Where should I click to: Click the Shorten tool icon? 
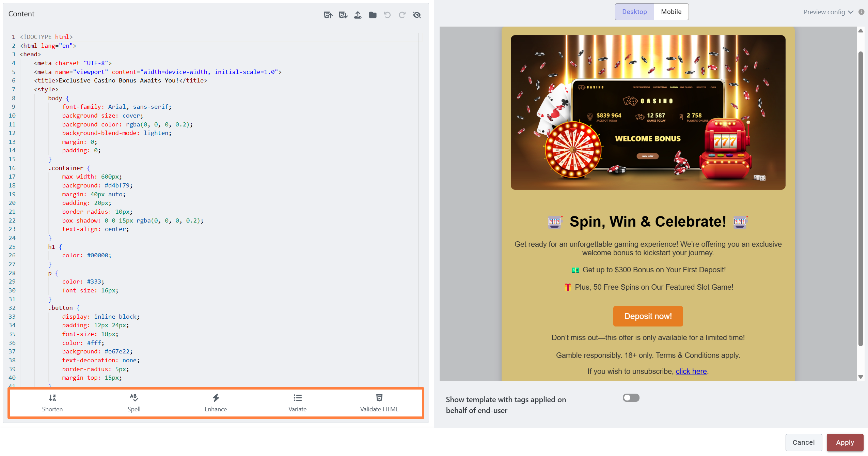click(52, 398)
